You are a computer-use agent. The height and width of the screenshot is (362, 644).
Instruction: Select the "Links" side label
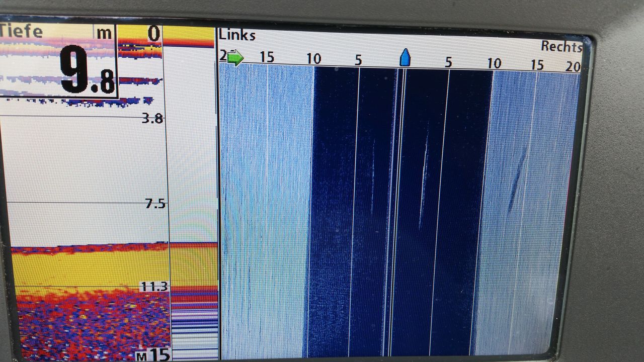237,35
